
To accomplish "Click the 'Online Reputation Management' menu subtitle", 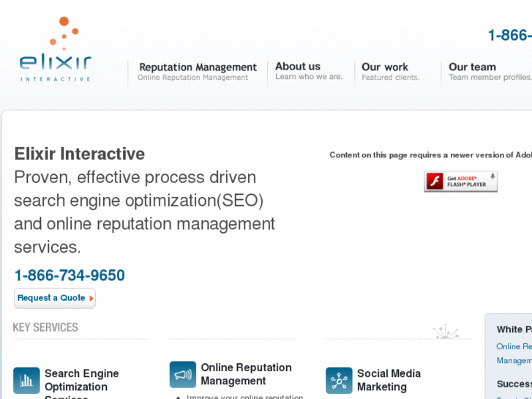I will [x=192, y=78].
